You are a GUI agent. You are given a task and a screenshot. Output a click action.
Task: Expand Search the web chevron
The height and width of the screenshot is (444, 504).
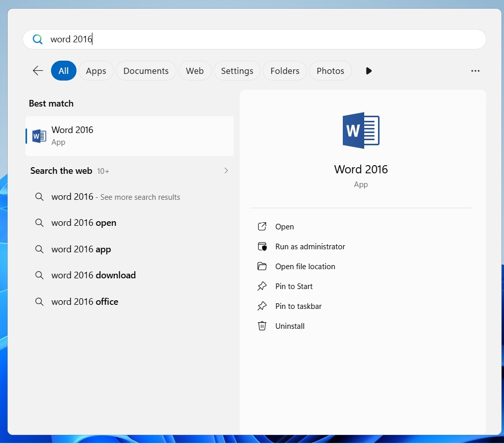[x=226, y=171]
